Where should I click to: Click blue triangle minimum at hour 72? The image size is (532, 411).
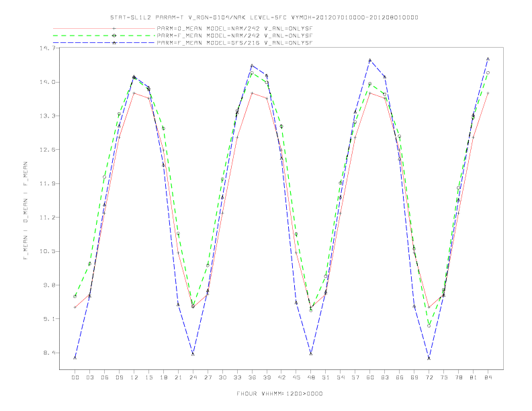(429, 358)
